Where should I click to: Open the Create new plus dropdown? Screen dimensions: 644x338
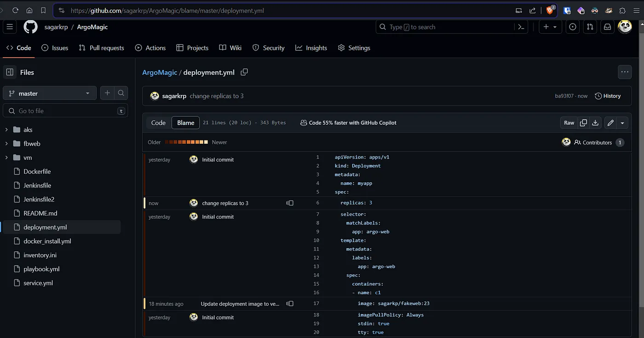pos(550,27)
